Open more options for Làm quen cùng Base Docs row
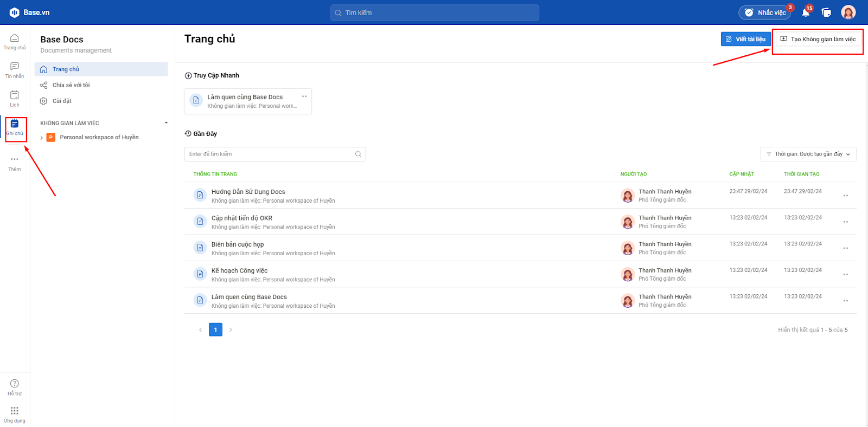The height and width of the screenshot is (427, 868). tap(846, 301)
